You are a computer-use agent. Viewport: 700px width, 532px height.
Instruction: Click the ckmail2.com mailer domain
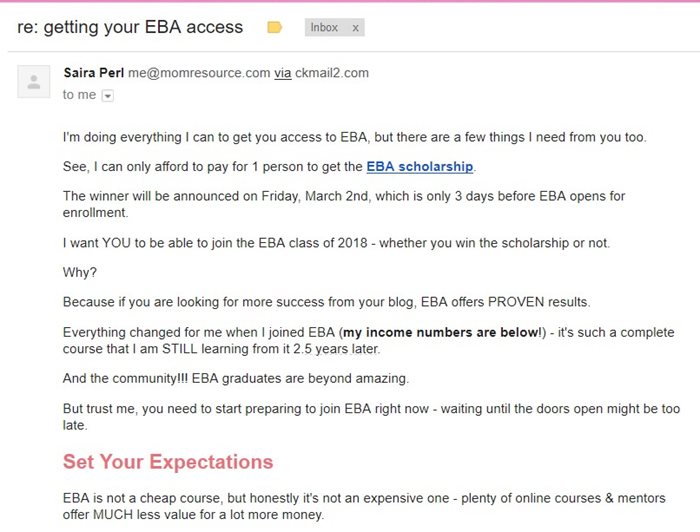(333, 73)
